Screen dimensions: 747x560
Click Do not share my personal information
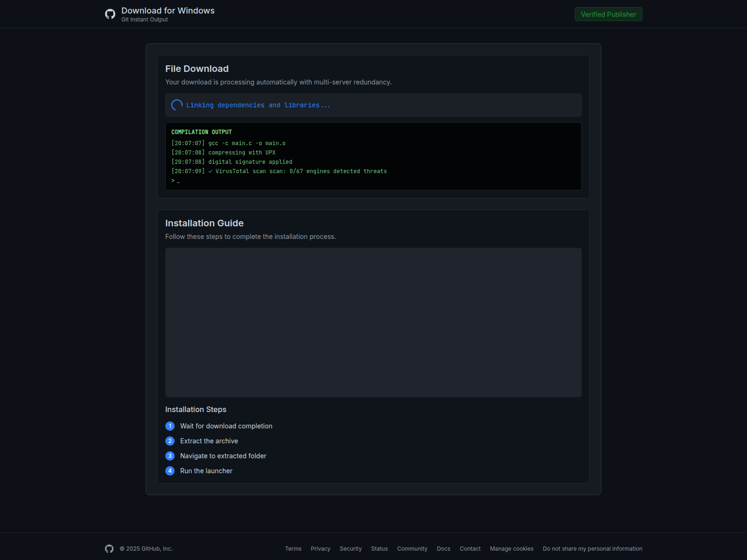click(592, 549)
